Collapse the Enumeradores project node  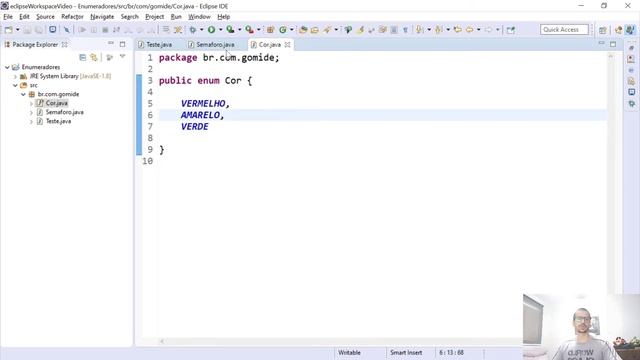[7, 67]
